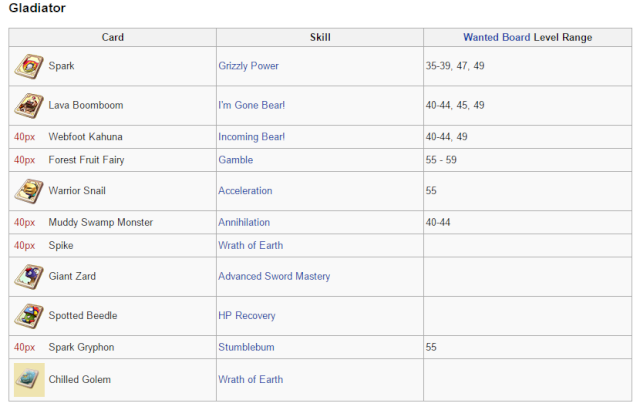Select the Webfoot Kahuna card name
Image resolution: width=640 pixels, height=410 pixels.
pyautogui.click(x=85, y=137)
